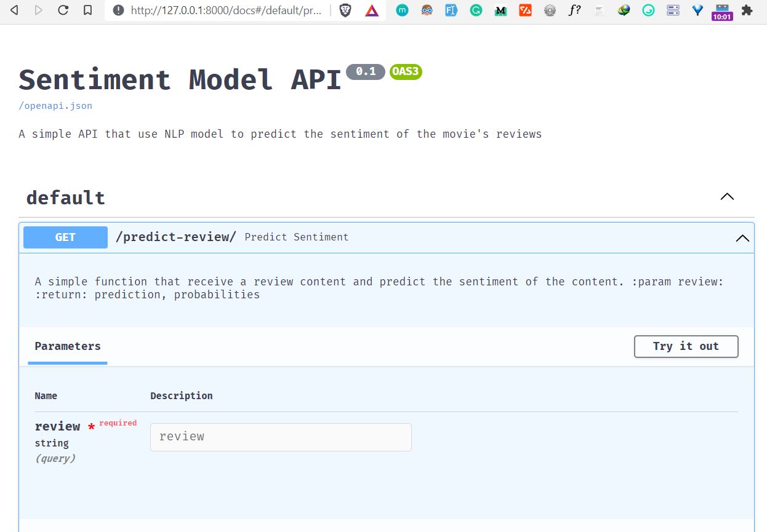Reload the page

coord(63,10)
